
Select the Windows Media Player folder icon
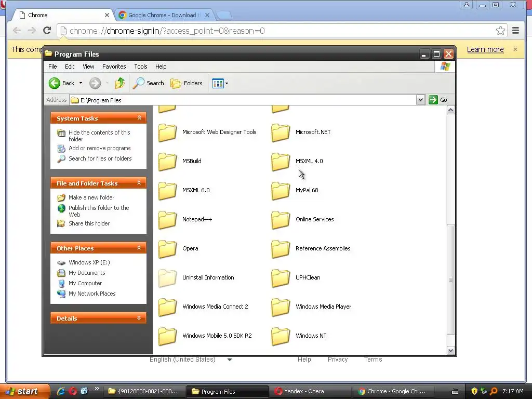[281, 307]
